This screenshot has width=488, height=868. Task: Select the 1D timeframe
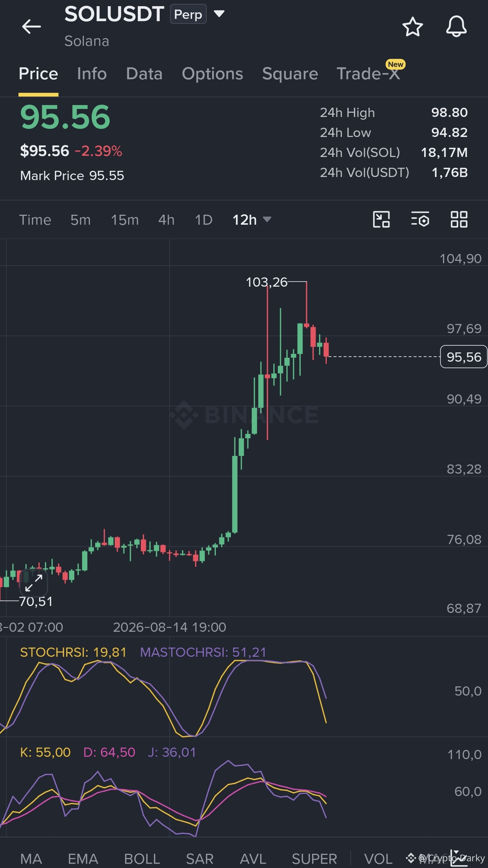click(x=204, y=220)
